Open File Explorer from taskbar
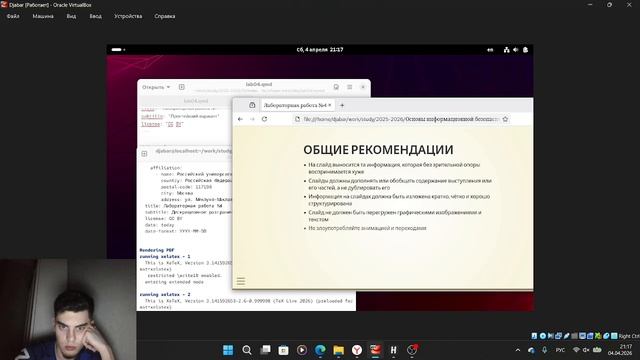 point(339,350)
